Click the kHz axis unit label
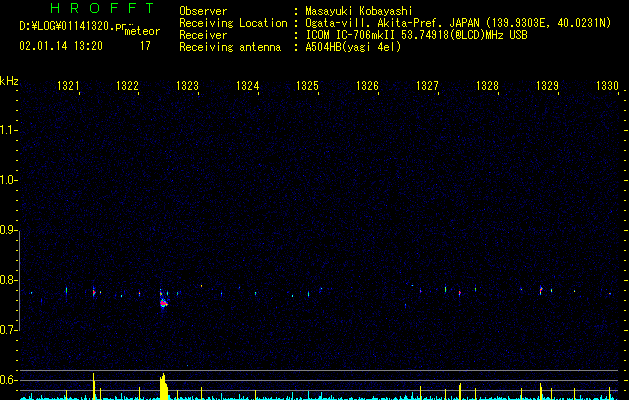The width and height of the screenshot is (629, 400). 9,81
